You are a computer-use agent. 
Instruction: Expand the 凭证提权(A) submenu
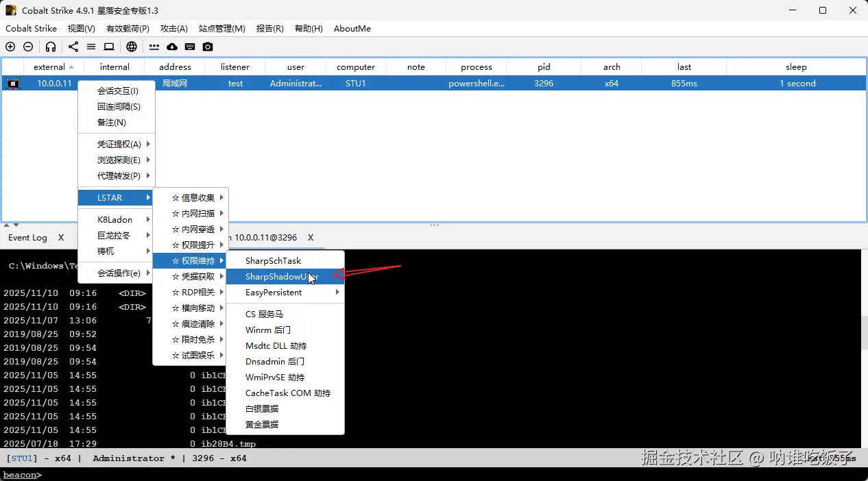(x=117, y=145)
